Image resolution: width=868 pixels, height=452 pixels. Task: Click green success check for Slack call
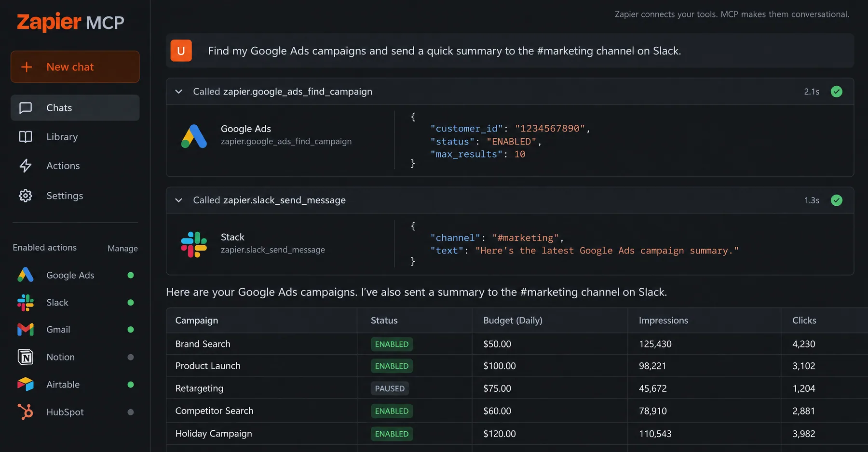coord(837,200)
